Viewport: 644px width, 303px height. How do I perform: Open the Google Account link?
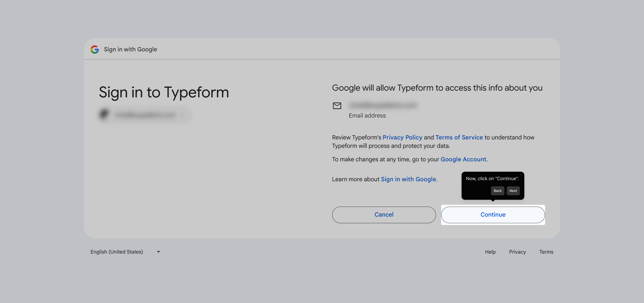[x=464, y=159]
